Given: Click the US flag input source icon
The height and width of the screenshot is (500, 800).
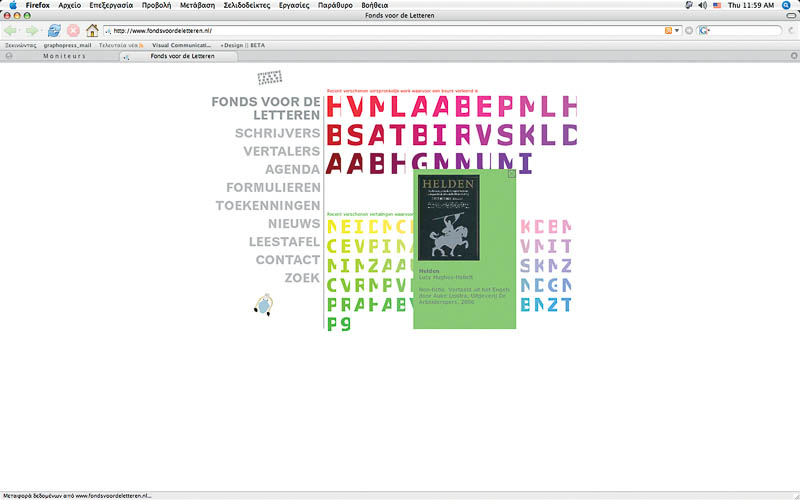Looking at the screenshot, I should [x=717, y=5].
